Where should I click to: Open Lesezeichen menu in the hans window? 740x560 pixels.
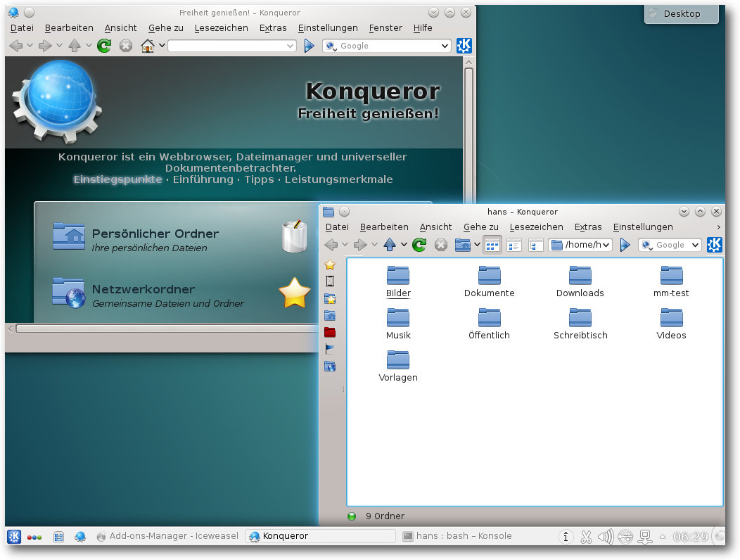coord(536,227)
